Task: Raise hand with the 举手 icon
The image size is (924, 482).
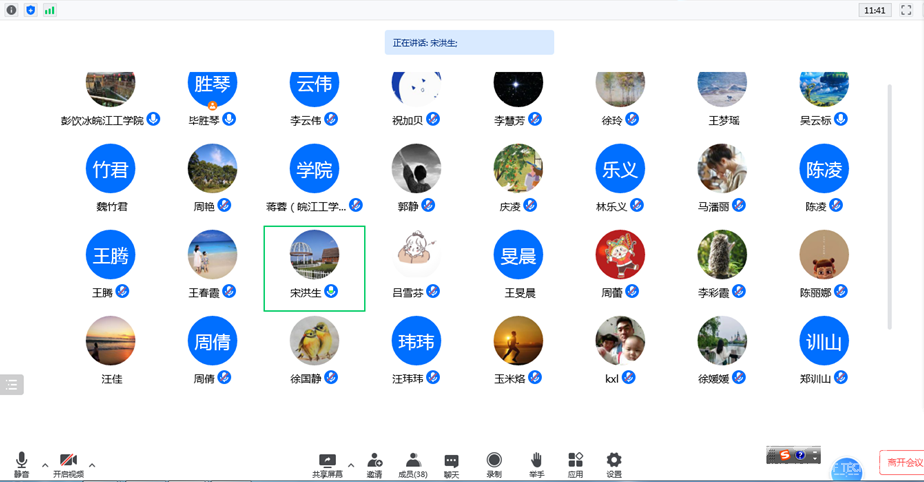Action: click(536, 461)
